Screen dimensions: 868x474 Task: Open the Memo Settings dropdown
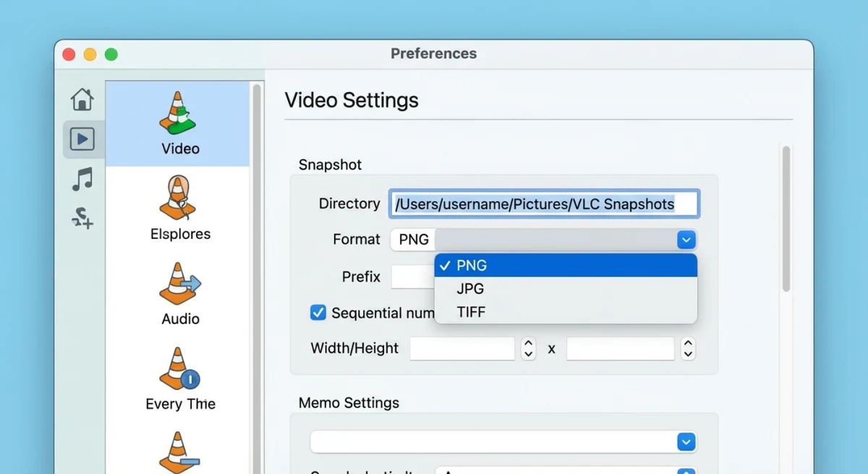point(503,441)
